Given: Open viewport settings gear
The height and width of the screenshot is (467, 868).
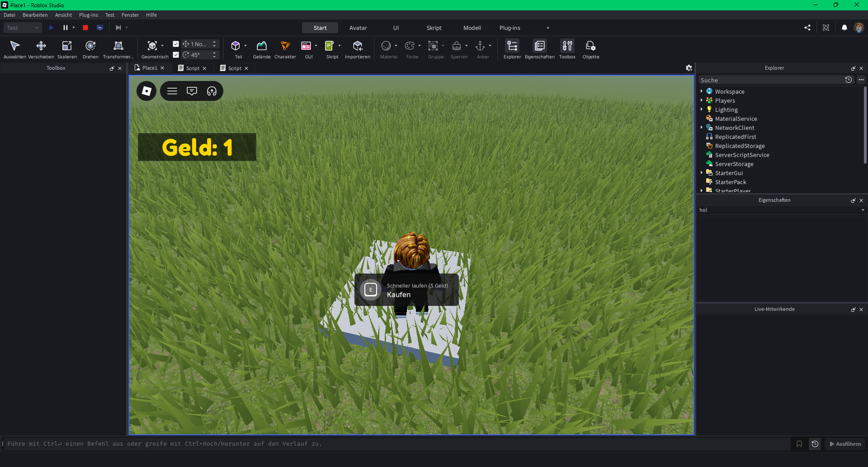Looking at the screenshot, I should pos(689,68).
